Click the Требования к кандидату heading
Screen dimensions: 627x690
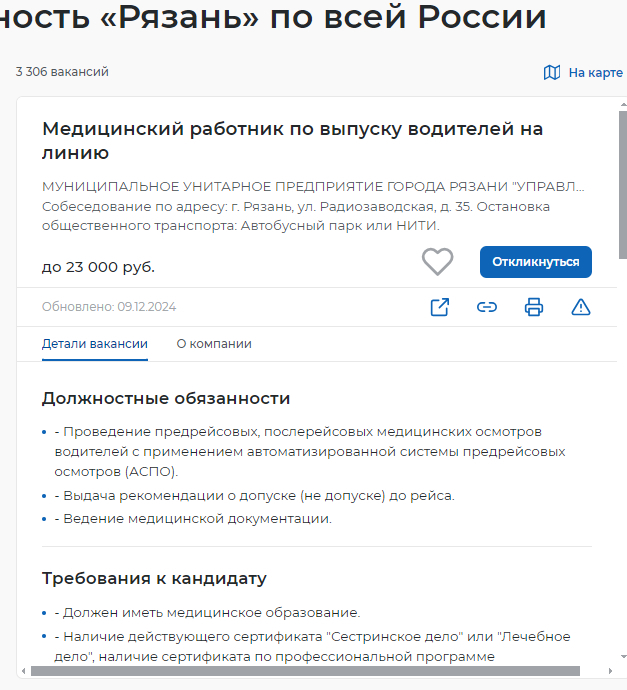click(x=154, y=578)
